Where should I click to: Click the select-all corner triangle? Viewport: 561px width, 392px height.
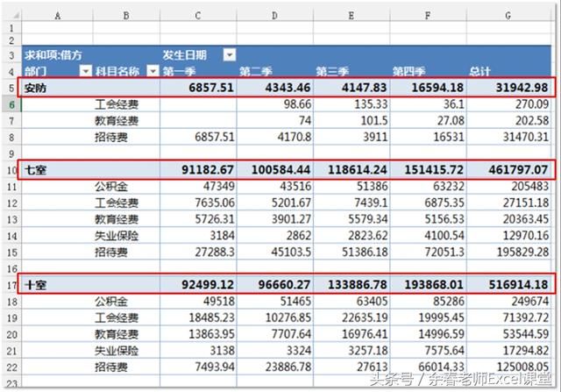click(16, 15)
